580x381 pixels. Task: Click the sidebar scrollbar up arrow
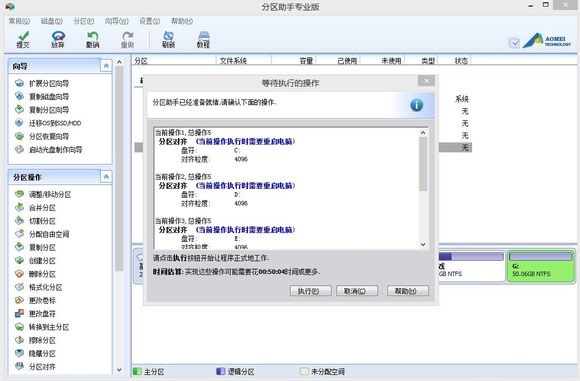point(119,62)
